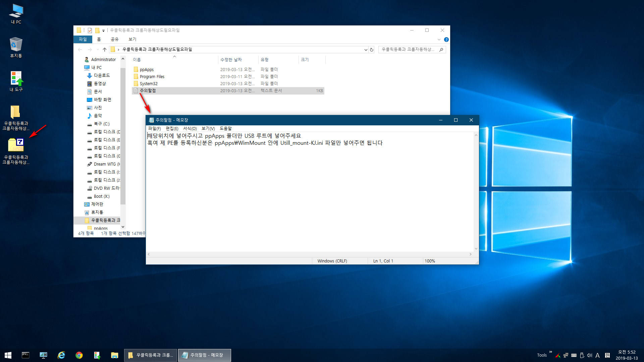This screenshot has height=362, width=644.
Task: Show hidden tray icons chevron
Action: click(550, 352)
